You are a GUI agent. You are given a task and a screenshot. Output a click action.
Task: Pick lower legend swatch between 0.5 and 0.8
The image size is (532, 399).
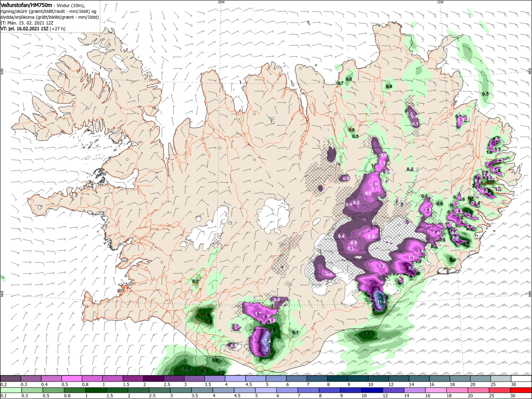[54, 390]
